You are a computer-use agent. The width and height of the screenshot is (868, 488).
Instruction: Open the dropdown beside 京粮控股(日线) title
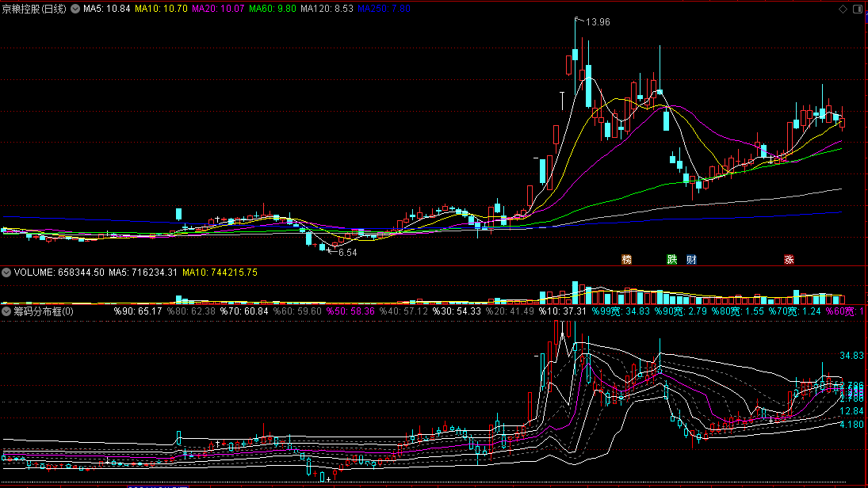click(x=75, y=9)
